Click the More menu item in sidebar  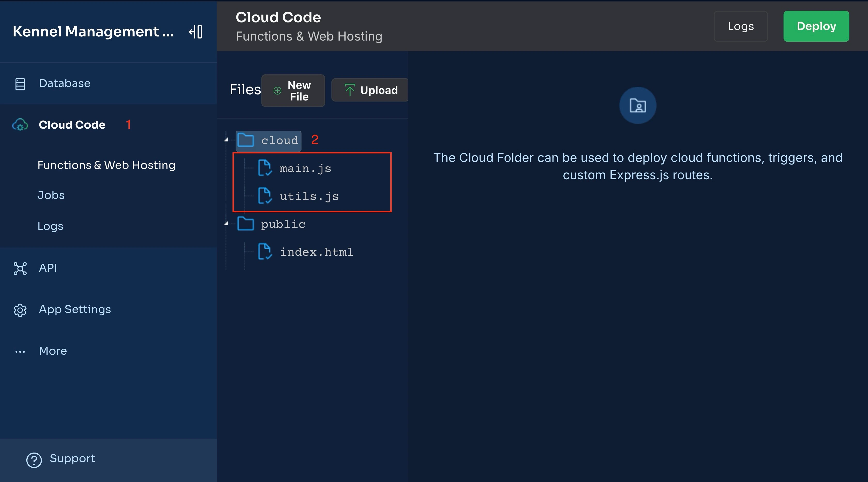coord(53,351)
